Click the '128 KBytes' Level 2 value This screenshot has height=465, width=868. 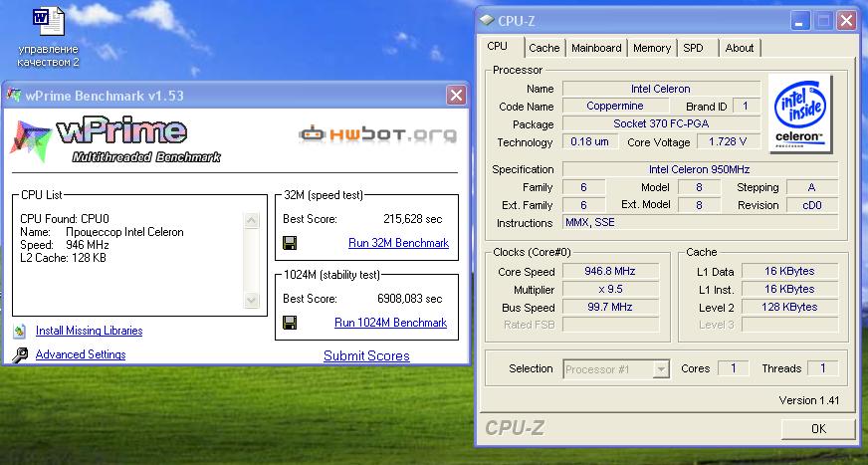789,307
